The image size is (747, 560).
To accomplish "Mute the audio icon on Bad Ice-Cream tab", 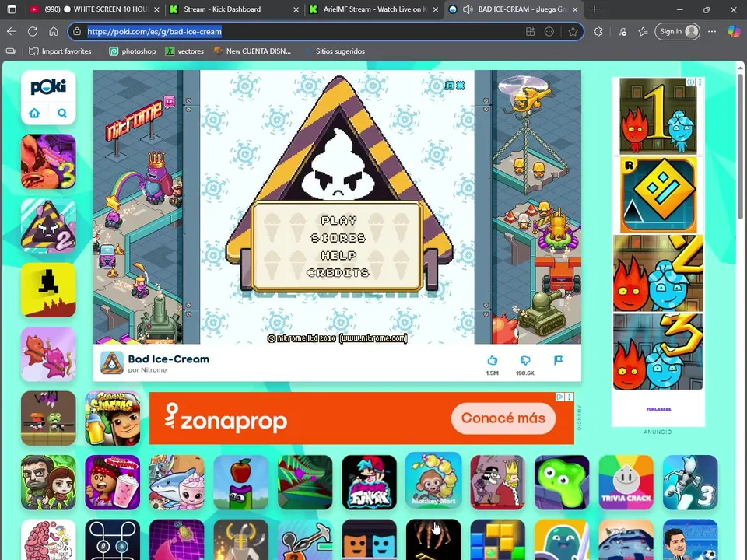I will point(468,9).
